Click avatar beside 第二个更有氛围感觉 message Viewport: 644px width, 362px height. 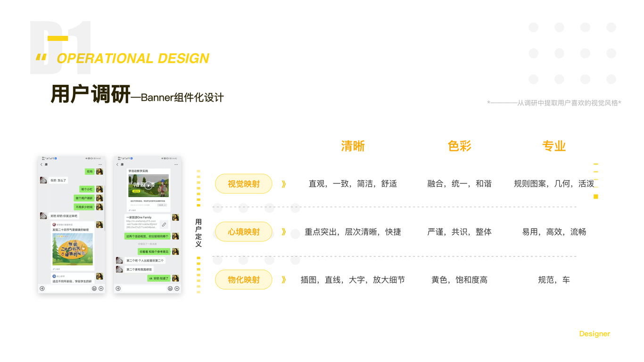(119, 269)
